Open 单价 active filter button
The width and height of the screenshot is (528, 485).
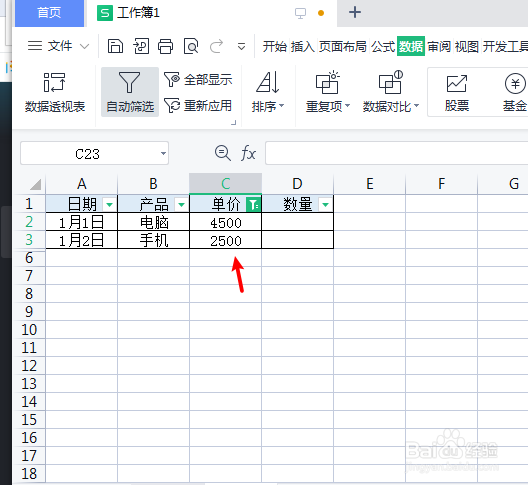[x=253, y=204]
